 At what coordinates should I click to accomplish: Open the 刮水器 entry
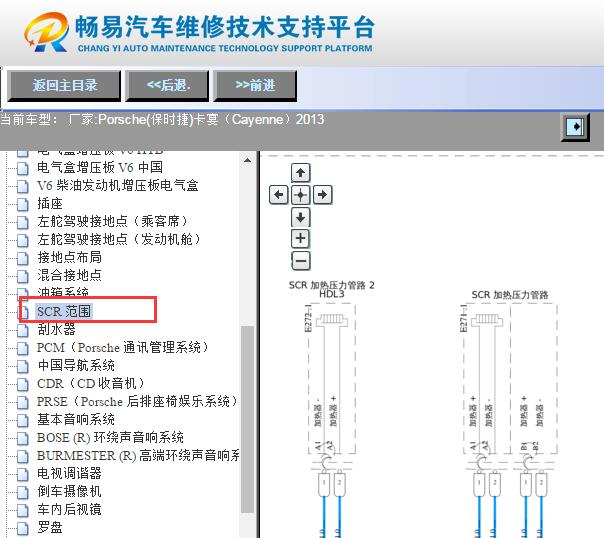click(56, 330)
